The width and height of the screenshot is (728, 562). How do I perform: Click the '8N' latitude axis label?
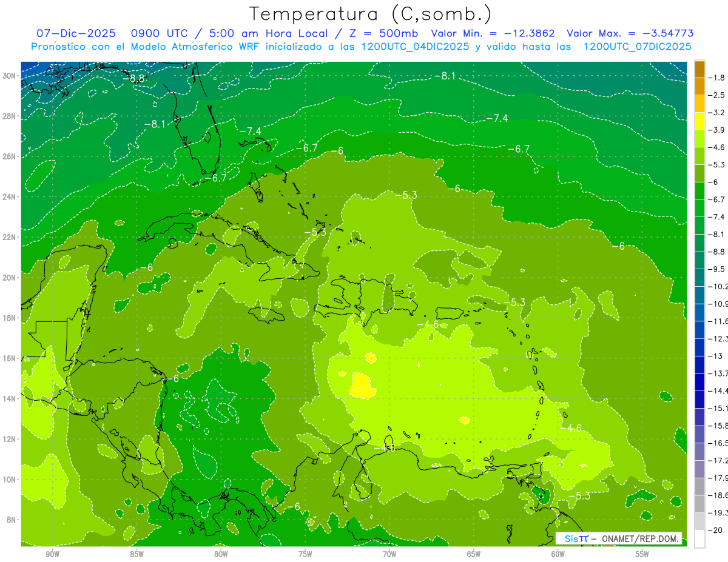[x=12, y=520]
